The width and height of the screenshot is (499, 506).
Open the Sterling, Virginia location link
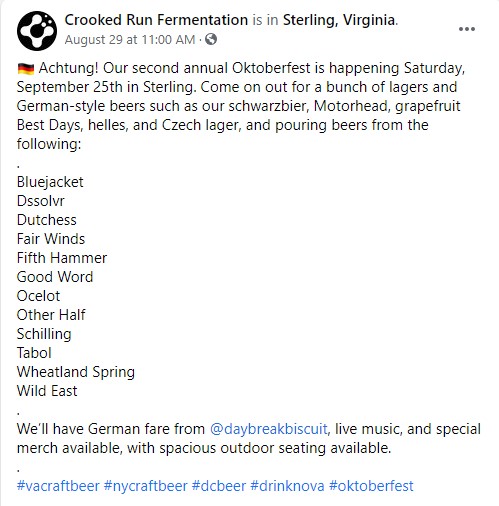pyautogui.click(x=339, y=20)
